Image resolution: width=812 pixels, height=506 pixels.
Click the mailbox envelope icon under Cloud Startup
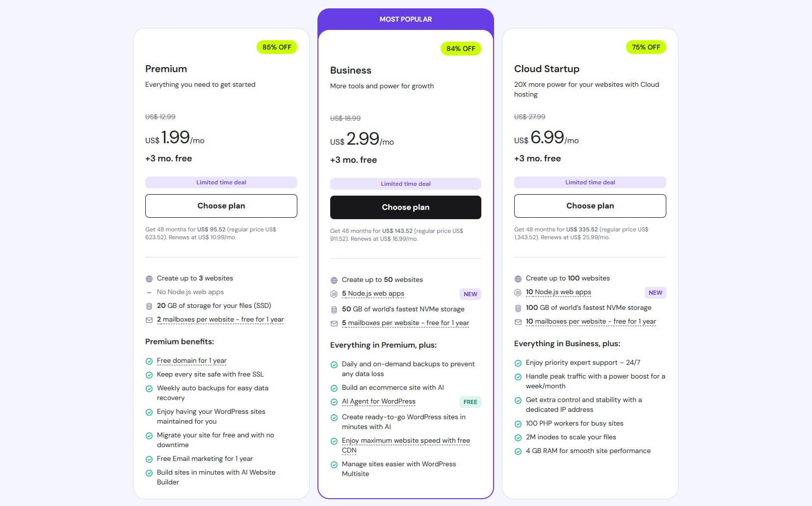518,322
